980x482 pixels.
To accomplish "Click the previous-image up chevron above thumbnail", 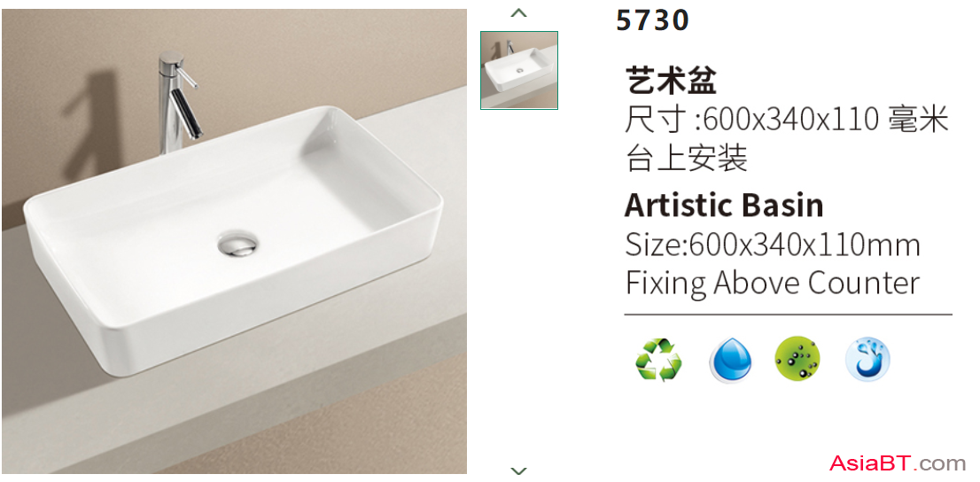I will (518, 12).
